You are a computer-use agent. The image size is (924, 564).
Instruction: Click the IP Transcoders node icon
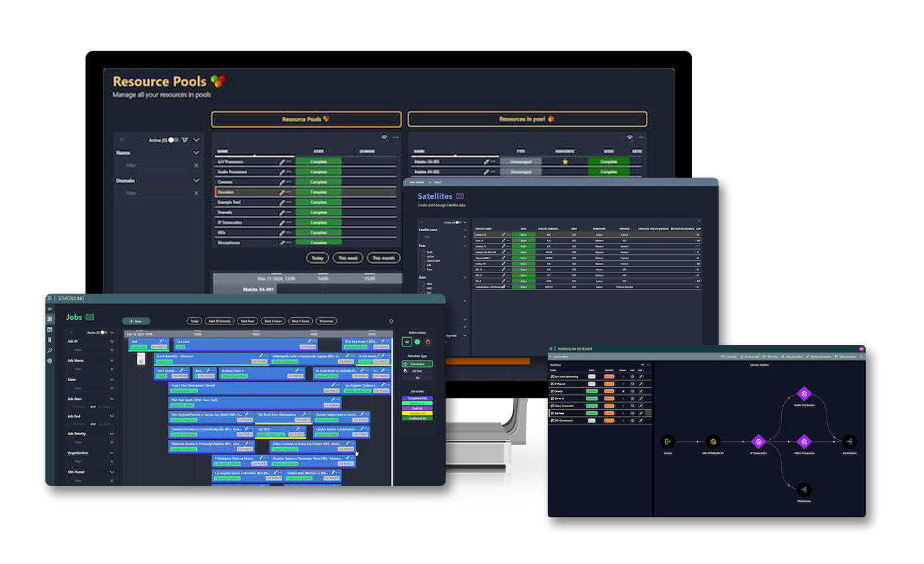pos(758,441)
